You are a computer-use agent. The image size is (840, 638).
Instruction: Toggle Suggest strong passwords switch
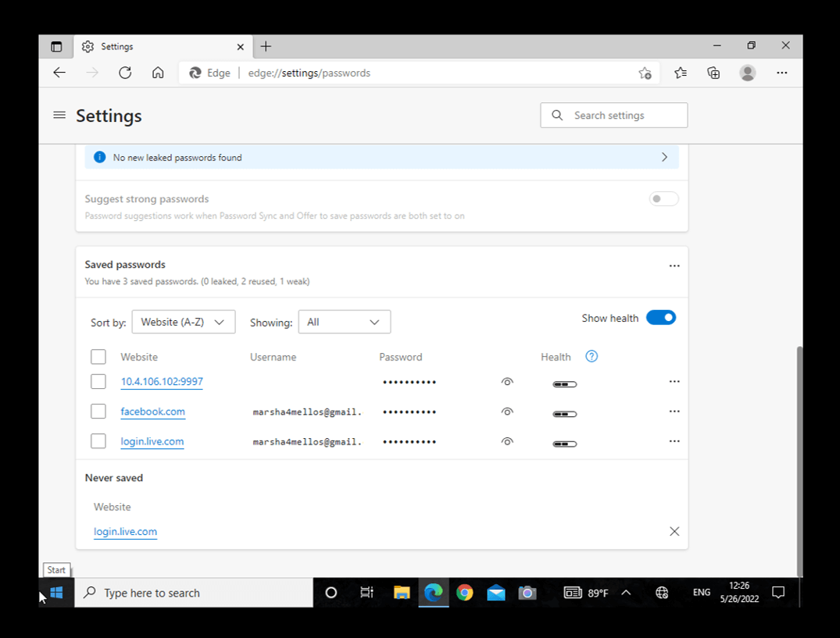[x=663, y=199]
